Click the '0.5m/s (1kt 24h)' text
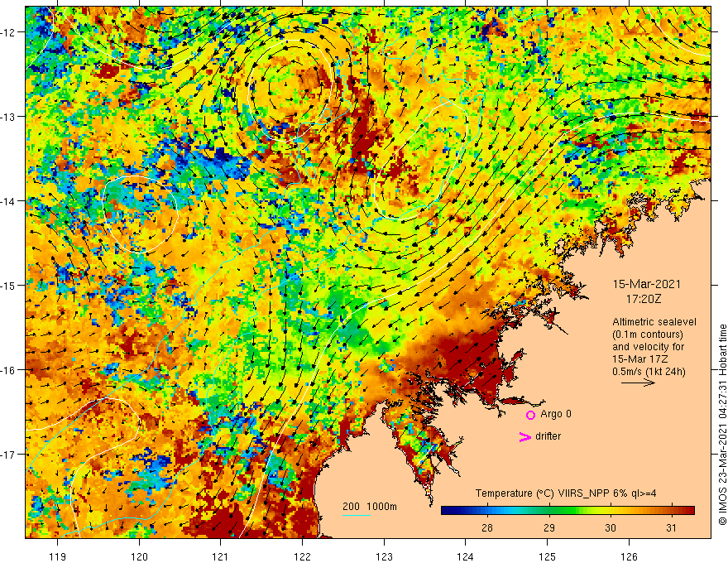Image resolution: width=728 pixels, height=563 pixels. 649,371
